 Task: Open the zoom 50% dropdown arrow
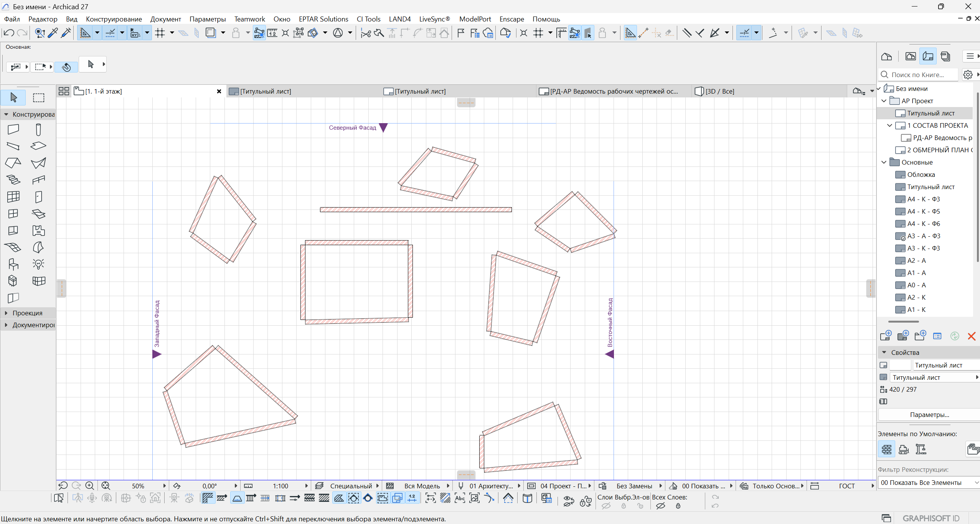(164, 486)
